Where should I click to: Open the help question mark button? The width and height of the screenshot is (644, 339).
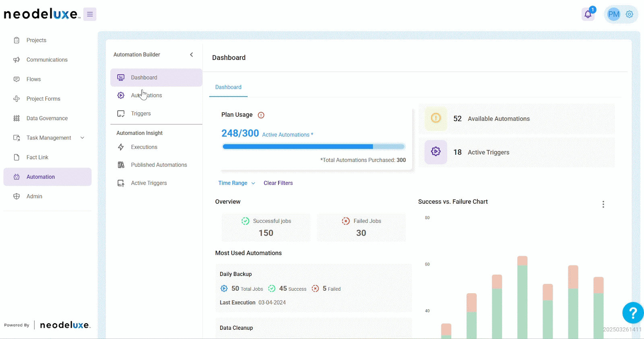(633, 312)
